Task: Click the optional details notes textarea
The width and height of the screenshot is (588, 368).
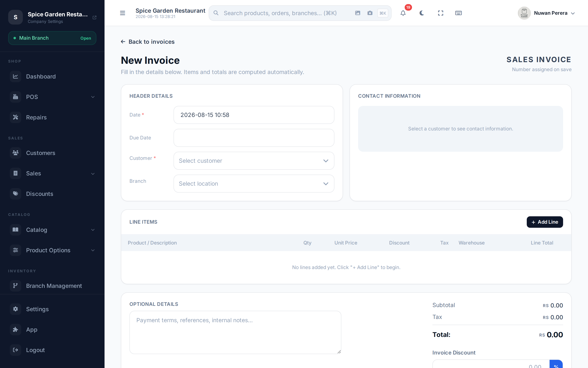Action: coord(235,332)
